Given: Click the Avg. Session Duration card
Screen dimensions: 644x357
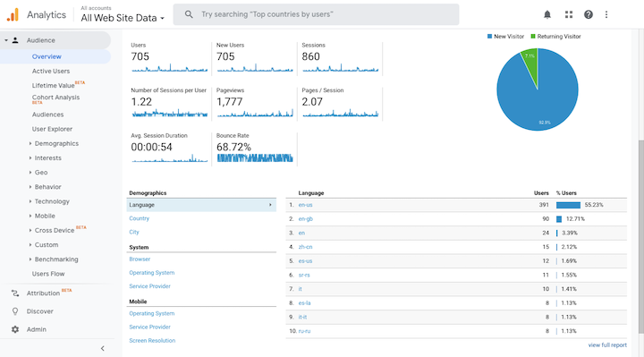Looking at the screenshot, I should click(x=169, y=149).
